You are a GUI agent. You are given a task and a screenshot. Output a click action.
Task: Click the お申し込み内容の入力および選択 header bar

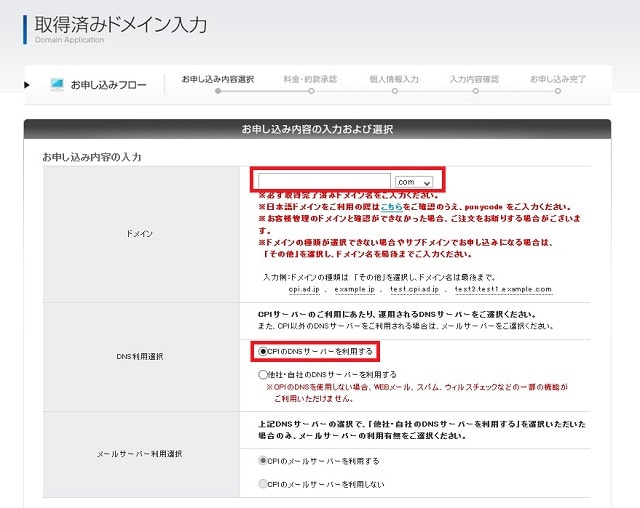[317, 130]
